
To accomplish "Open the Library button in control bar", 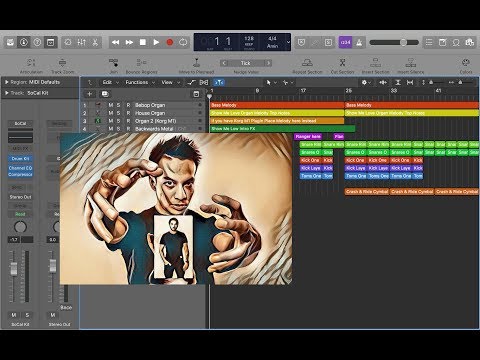I will point(10,42).
